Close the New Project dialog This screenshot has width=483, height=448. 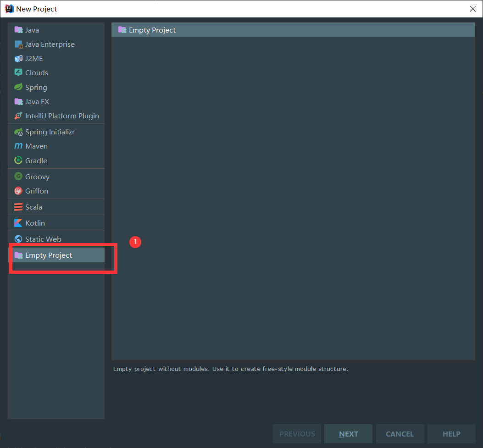pos(473,9)
